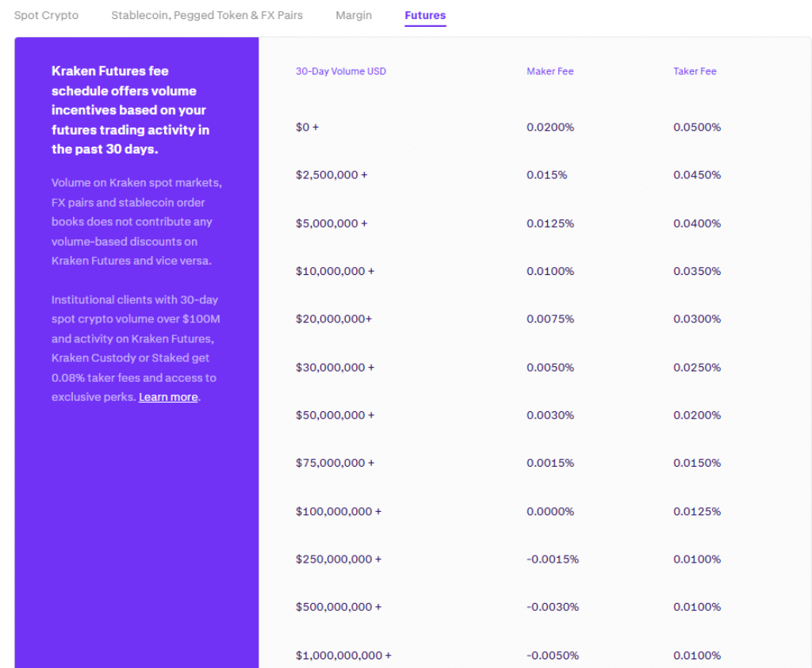Click the Learn more link
Viewport: 812px width, 668px height.
pos(167,397)
